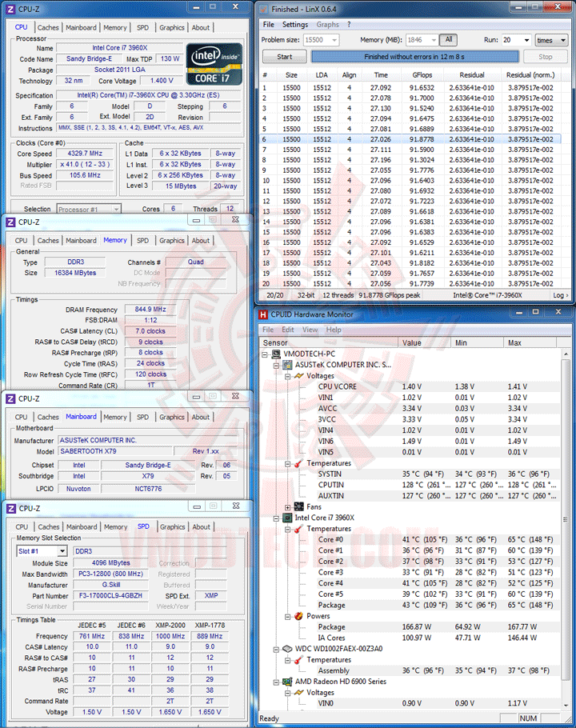Collapse the Powers tree node
Viewport: 576px width, 728px height.
288,617
